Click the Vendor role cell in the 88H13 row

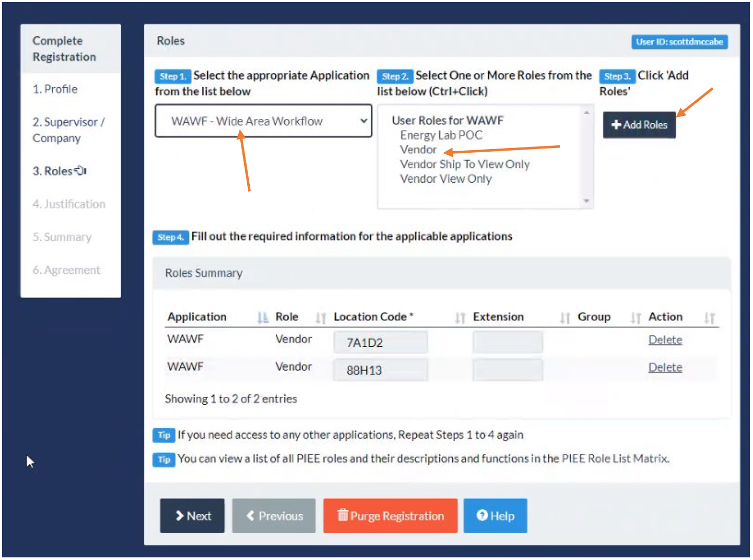click(294, 366)
